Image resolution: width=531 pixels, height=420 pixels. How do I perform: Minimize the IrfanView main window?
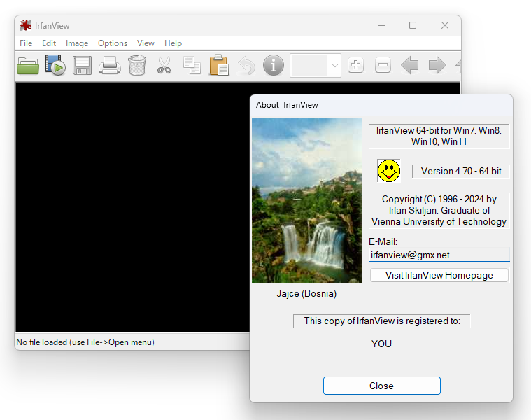(381, 25)
